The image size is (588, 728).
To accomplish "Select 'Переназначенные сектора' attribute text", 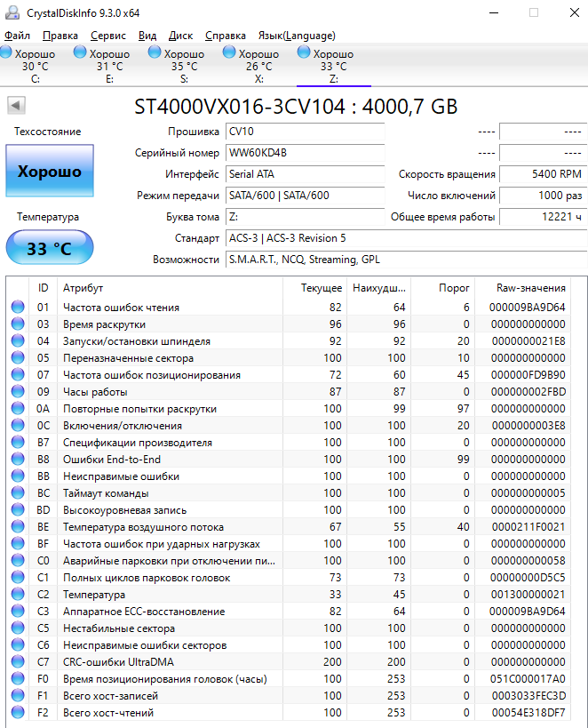I will pyautogui.click(x=128, y=358).
